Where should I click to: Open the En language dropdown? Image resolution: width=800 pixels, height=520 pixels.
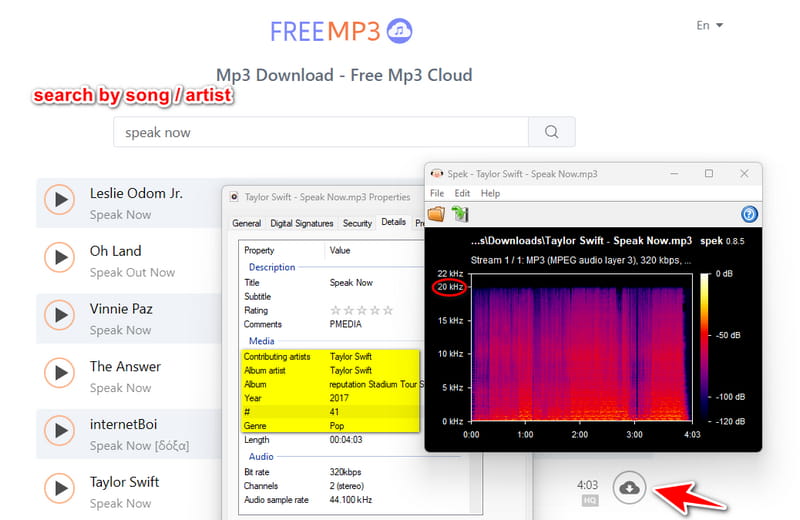click(710, 25)
